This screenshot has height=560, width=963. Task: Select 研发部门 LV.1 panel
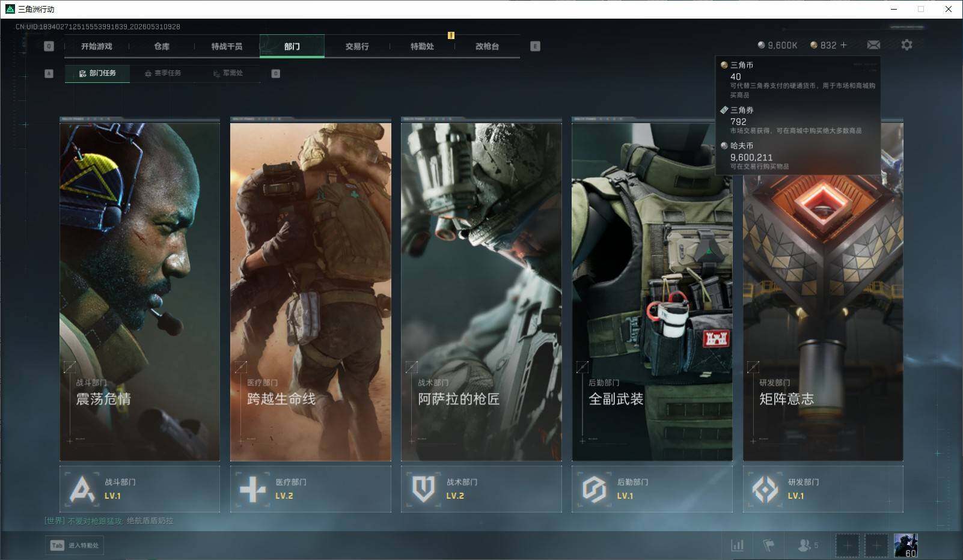tap(823, 489)
